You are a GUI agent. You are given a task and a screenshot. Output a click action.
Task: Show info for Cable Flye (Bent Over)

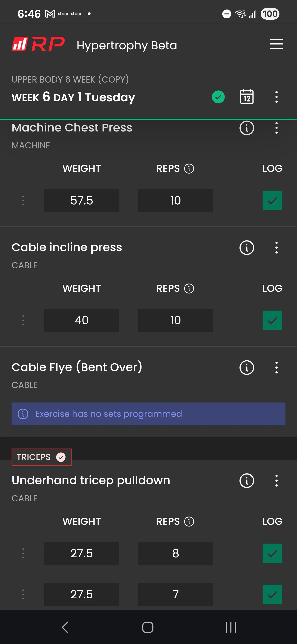[x=246, y=367]
